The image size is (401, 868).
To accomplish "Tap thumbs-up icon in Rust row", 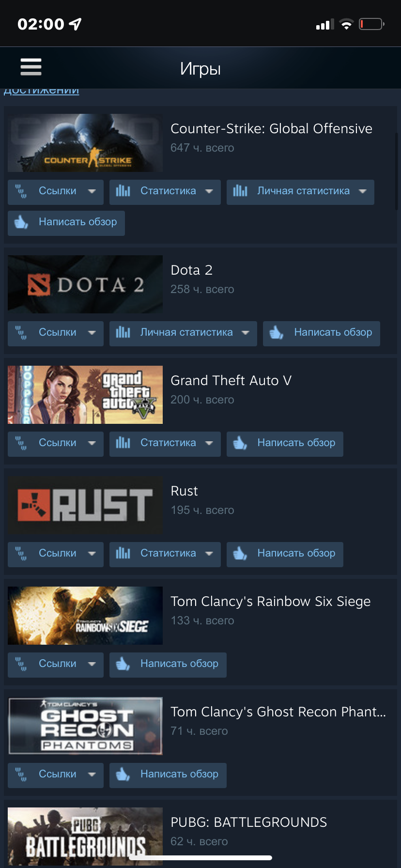I will [x=240, y=553].
